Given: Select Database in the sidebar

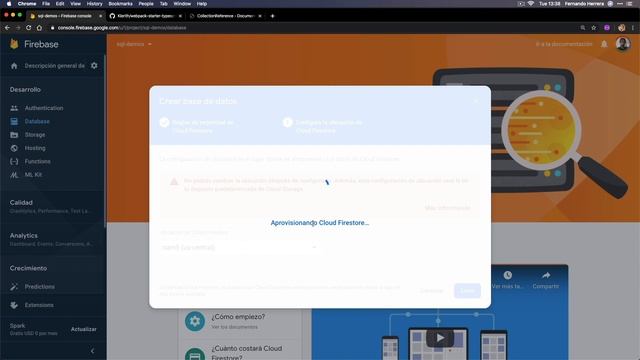Looking at the screenshot, I should coord(37,122).
